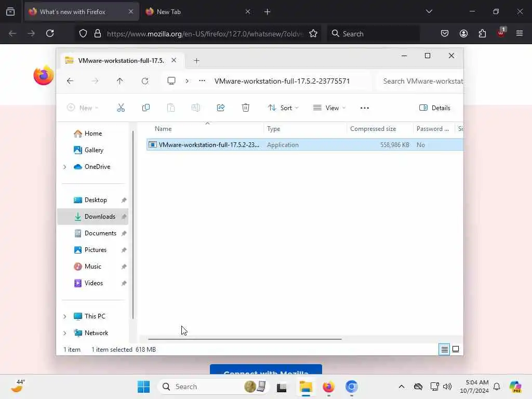Image resolution: width=532 pixels, height=399 pixels.
Task: Click the Cut scissors icon in Explorer toolbar
Action: click(x=121, y=108)
